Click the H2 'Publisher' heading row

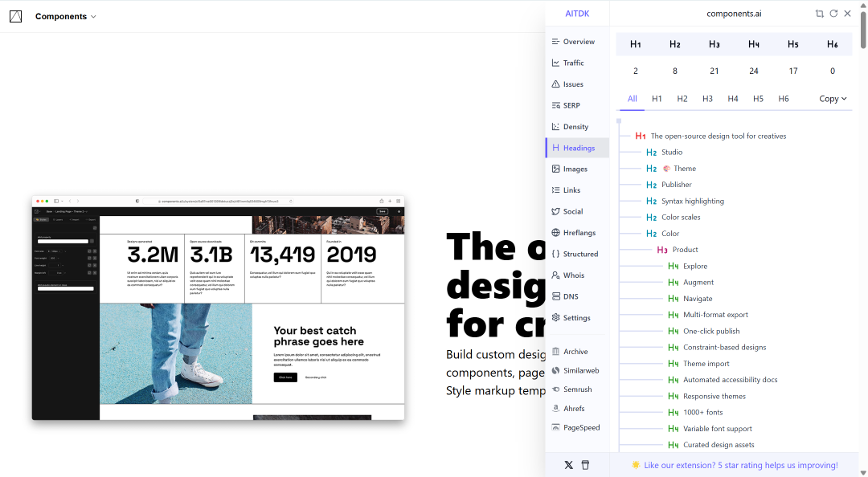tap(669, 184)
